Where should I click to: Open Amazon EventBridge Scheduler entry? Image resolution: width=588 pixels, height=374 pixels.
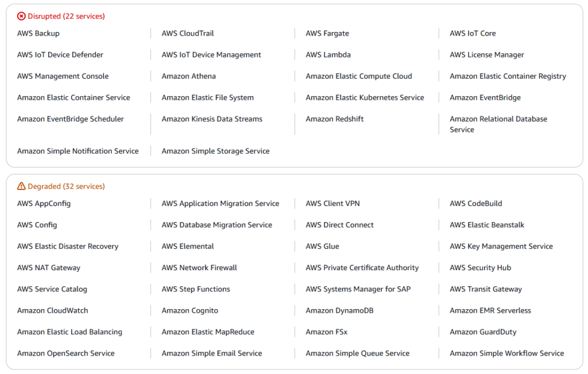(x=70, y=119)
